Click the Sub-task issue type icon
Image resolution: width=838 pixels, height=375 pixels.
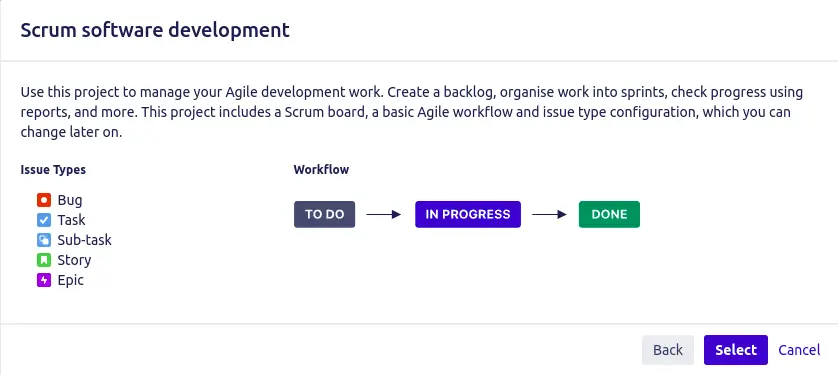44,240
